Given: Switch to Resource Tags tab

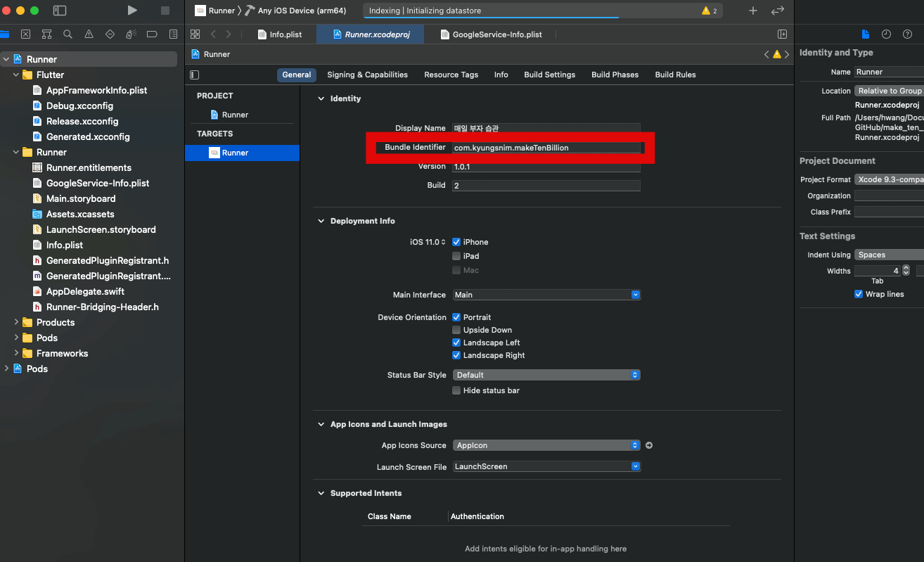Looking at the screenshot, I should [451, 75].
